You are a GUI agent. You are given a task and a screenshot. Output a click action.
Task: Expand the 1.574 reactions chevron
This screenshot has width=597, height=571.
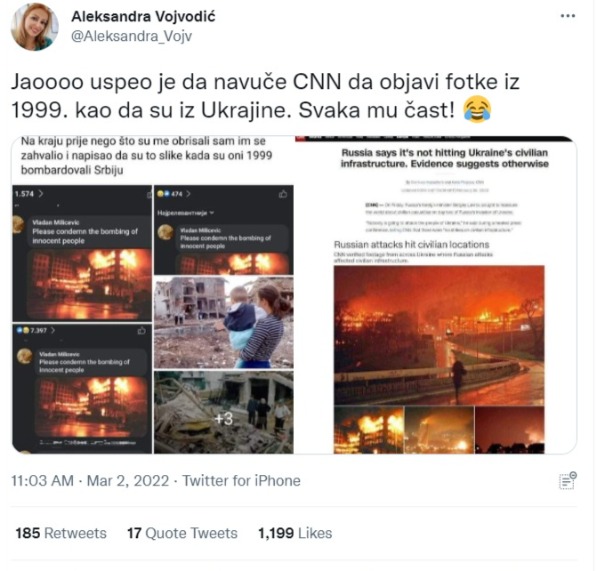[41, 194]
